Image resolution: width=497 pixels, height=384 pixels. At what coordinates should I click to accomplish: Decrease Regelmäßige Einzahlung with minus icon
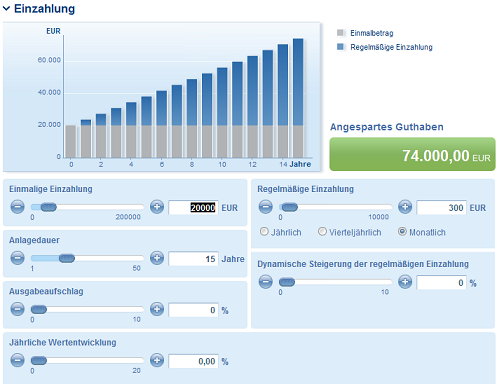[266, 207]
